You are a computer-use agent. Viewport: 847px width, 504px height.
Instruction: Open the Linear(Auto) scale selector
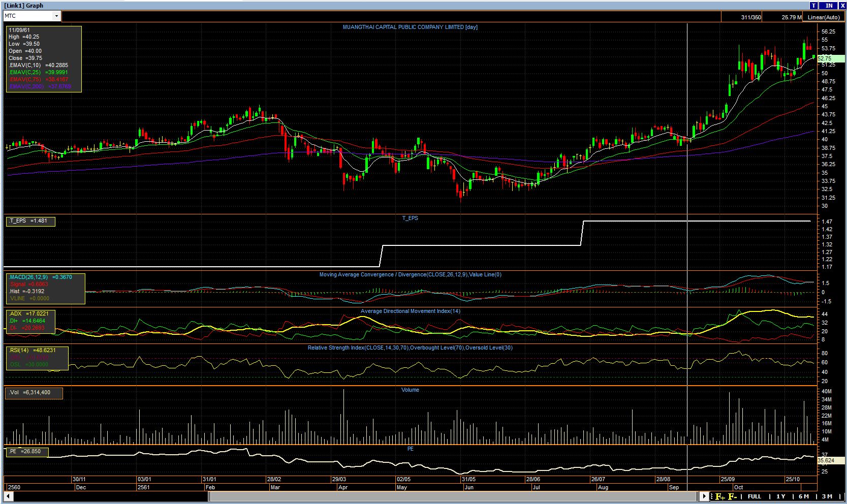pyautogui.click(x=824, y=17)
